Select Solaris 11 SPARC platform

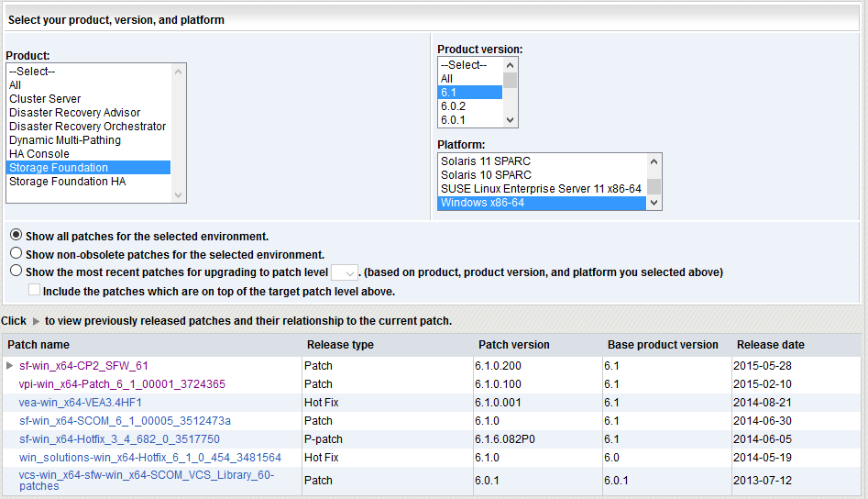[x=486, y=161]
